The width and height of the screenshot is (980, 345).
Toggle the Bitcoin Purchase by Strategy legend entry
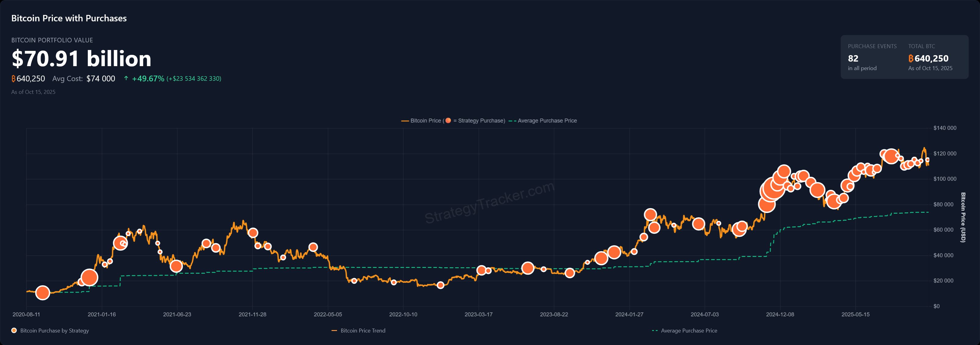(x=49, y=331)
